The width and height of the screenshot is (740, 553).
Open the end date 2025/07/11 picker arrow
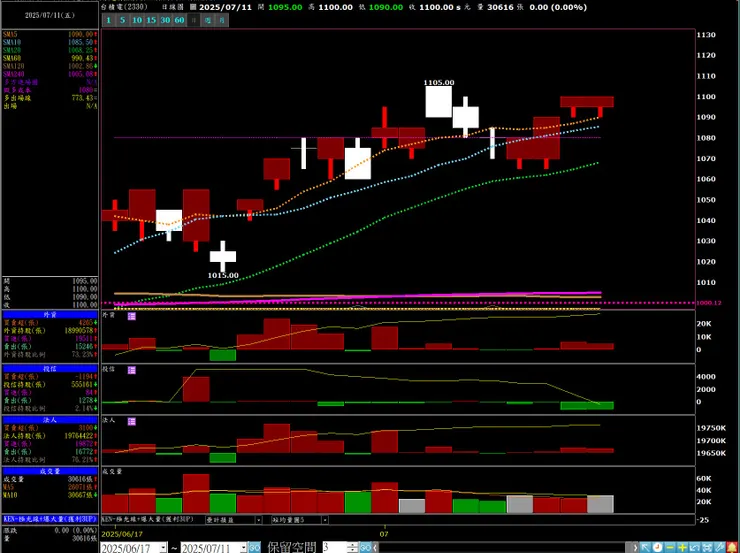coord(243,548)
